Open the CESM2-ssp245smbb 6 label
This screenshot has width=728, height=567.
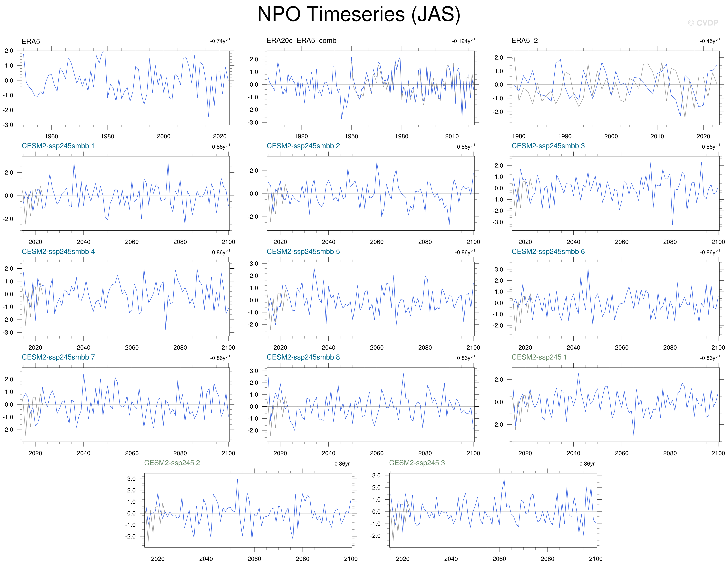pos(548,252)
